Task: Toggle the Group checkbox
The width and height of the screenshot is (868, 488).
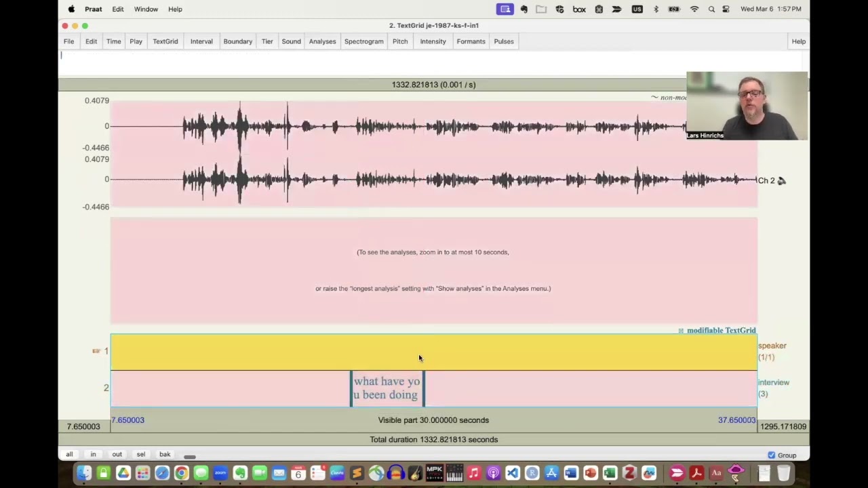Action: click(x=771, y=455)
